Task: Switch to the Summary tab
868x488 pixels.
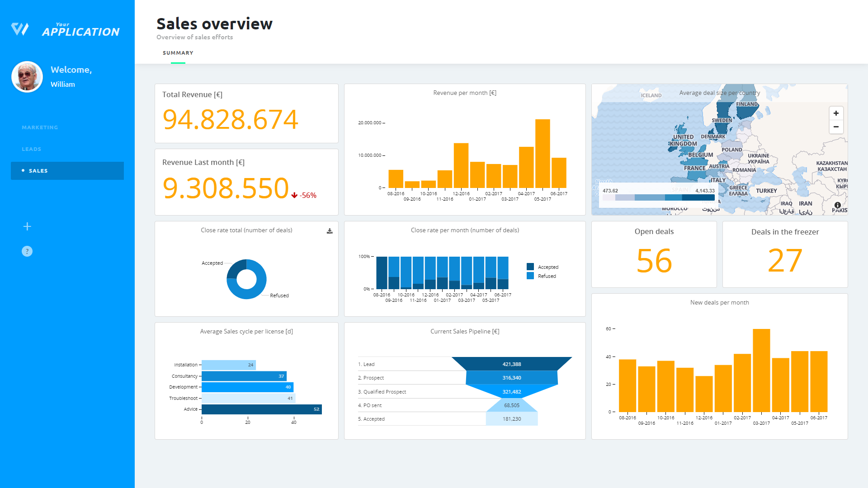Action: pyautogui.click(x=178, y=53)
